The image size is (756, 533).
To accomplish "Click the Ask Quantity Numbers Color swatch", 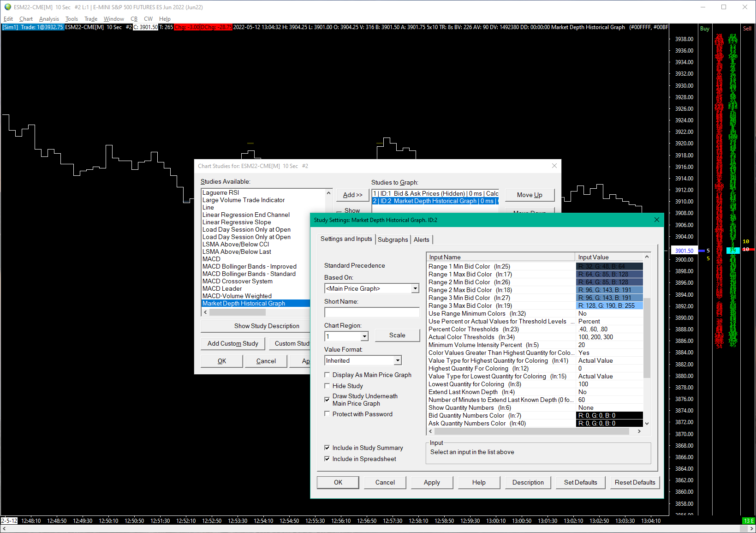I will [x=609, y=423].
